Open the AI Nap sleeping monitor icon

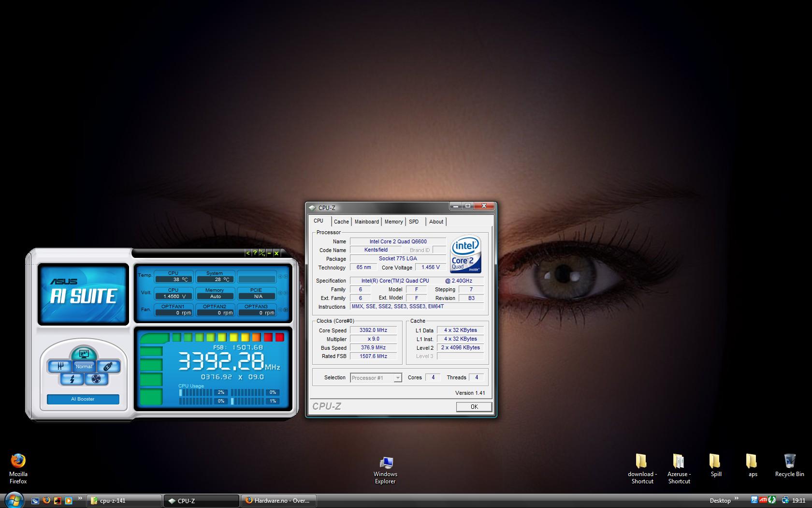coord(84,354)
